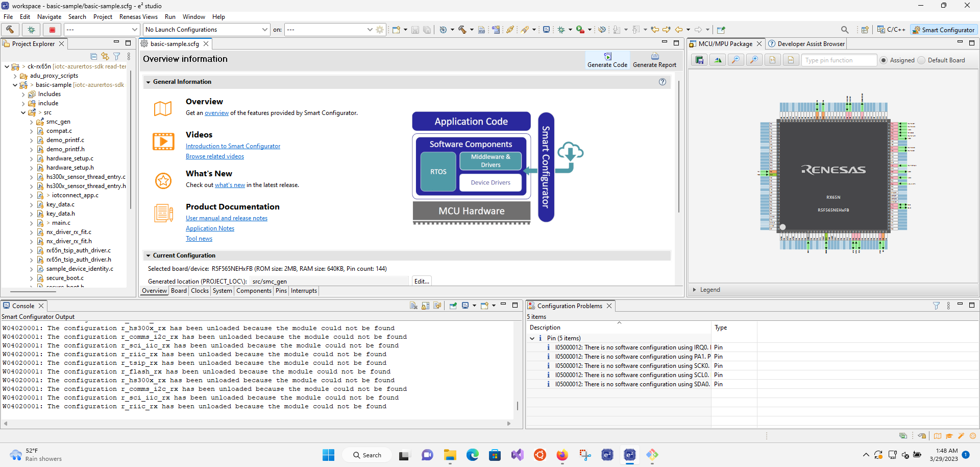The height and width of the screenshot is (467, 980).
Task: Open Browse related videos link
Action: pos(215,156)
